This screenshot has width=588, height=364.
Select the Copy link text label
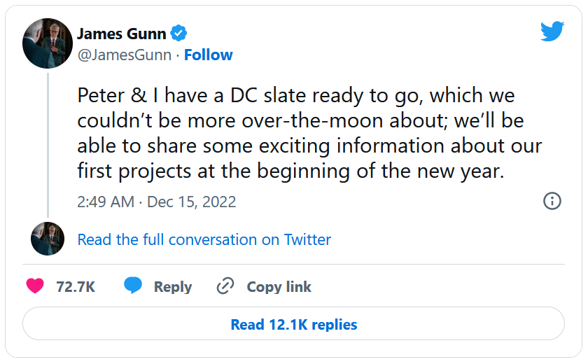click(x=279, y=286)
